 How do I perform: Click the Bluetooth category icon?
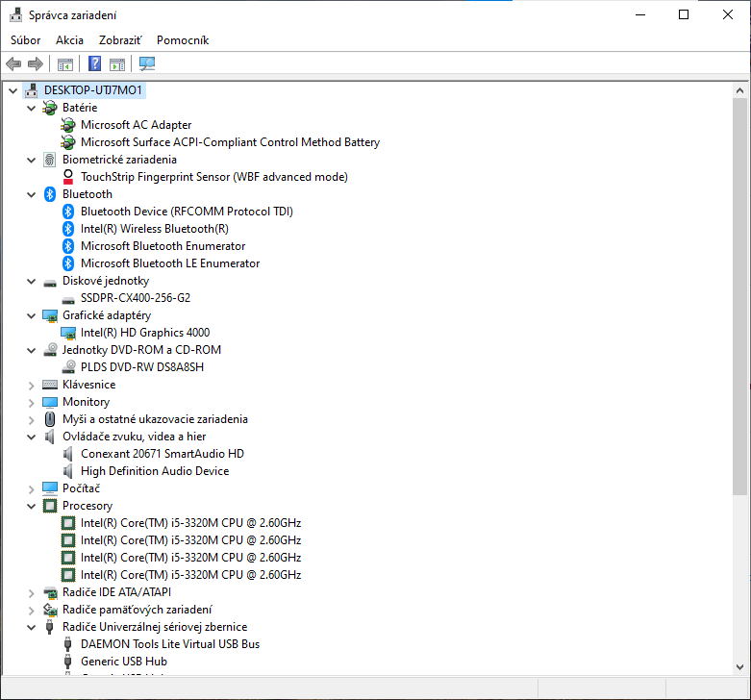click(50, 194)
